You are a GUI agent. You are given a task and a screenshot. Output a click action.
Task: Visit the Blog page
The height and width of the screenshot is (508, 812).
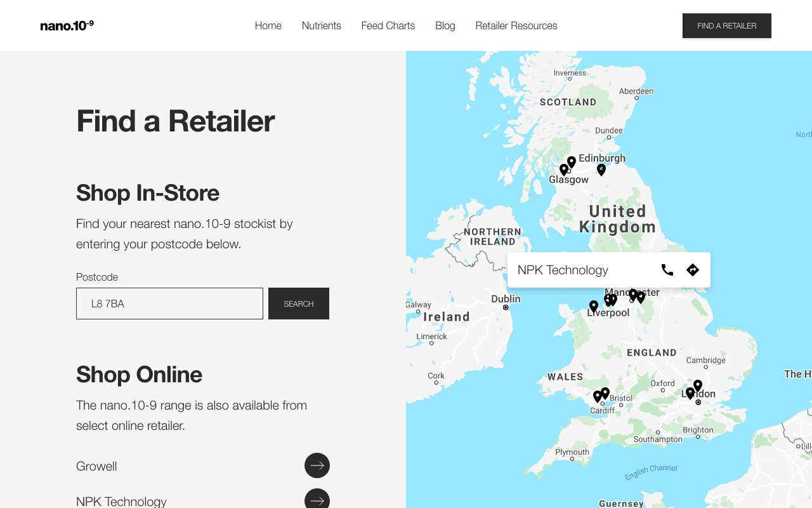pos(445,25)
